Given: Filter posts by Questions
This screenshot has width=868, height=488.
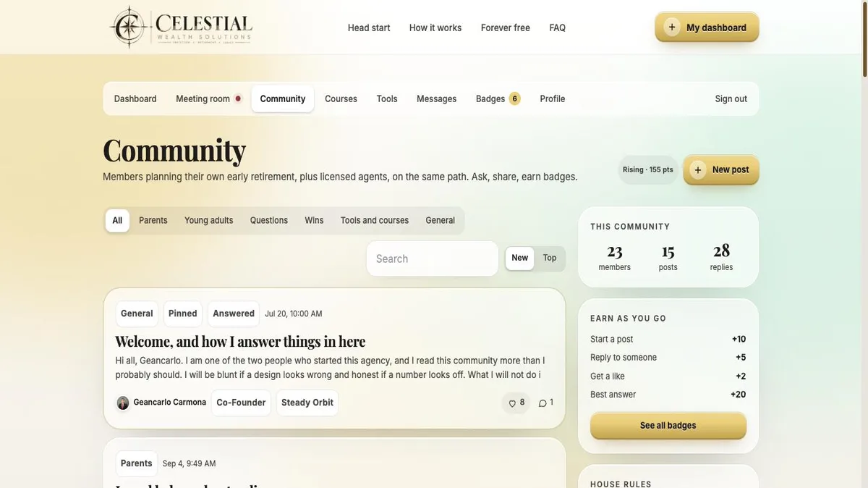Looking at the screenshot, I should click(x=269, y=221).
